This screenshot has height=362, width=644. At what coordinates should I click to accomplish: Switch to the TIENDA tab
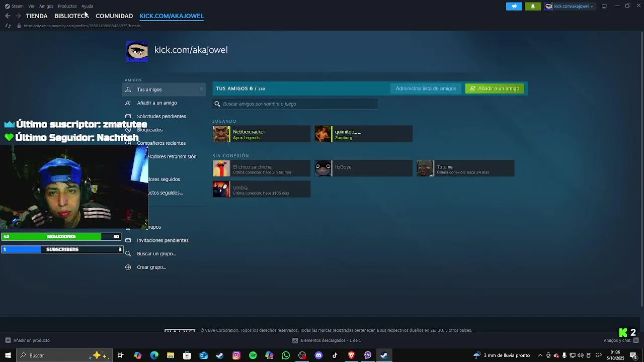pos(37,16)
